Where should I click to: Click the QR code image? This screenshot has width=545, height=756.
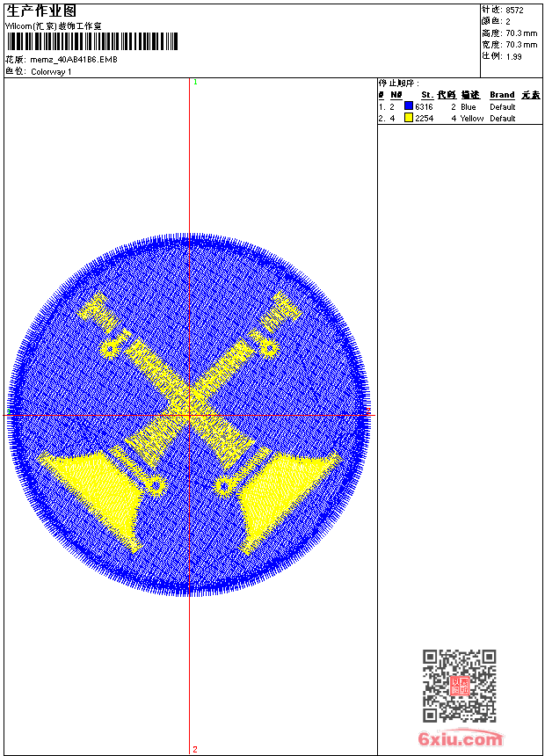460,686
